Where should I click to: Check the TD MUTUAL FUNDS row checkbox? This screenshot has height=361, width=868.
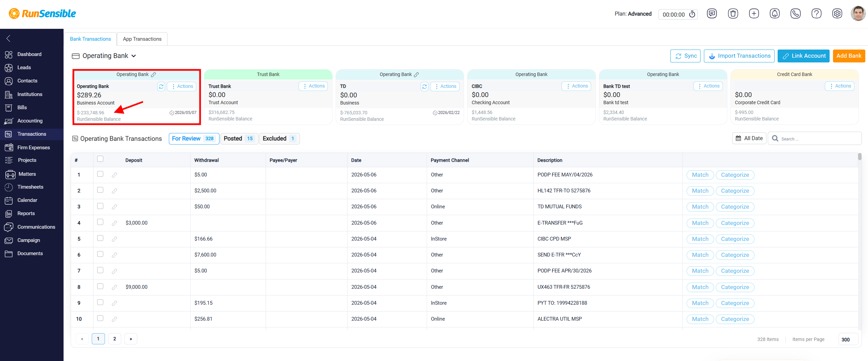tap(100, 206)
